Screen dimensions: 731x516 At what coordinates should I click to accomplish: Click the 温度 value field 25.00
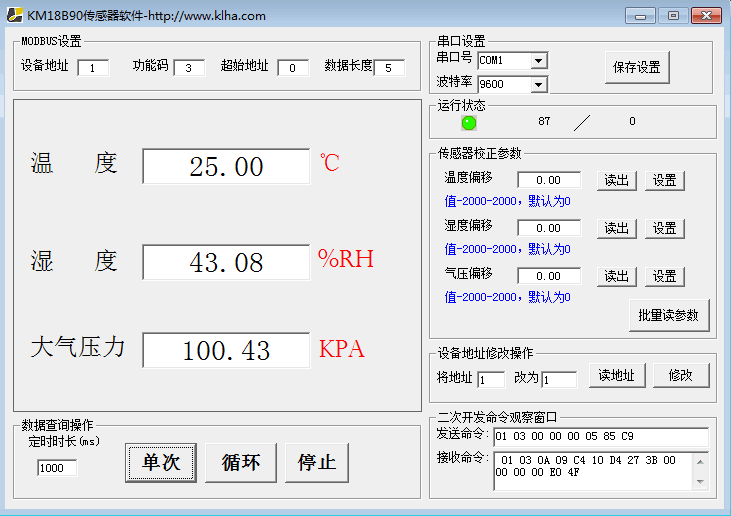click(x=226, y=166)
